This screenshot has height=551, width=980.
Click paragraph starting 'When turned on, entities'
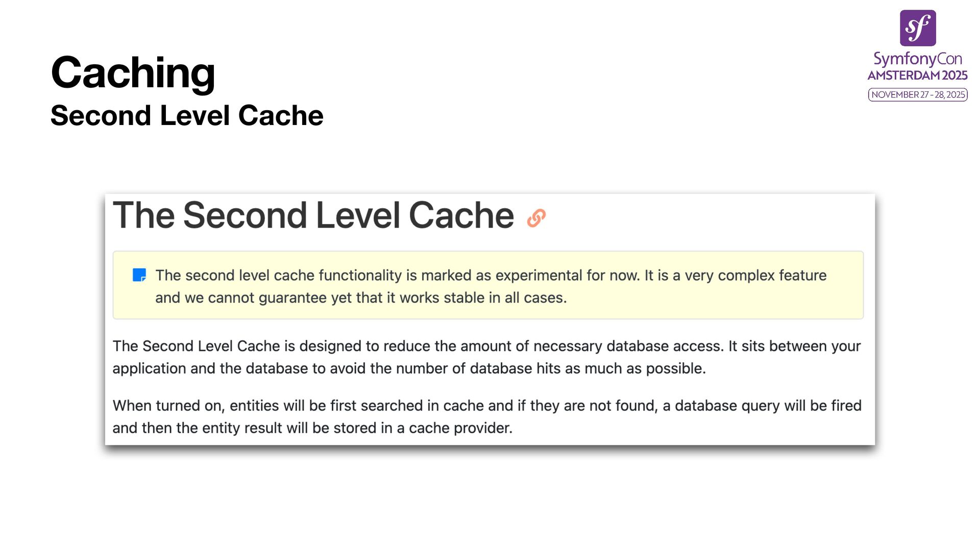487,416
